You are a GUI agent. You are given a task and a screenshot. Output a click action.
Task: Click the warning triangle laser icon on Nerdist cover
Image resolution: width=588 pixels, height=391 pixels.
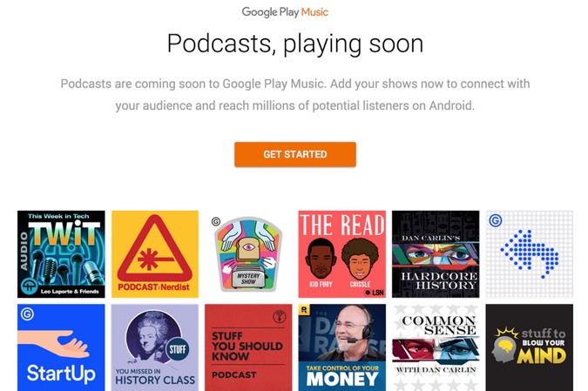click(155, 249)
